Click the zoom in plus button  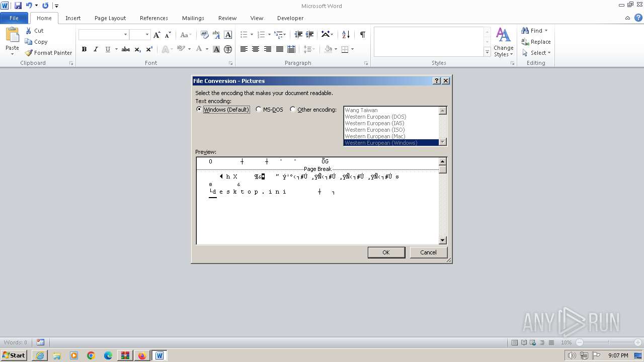tap(638, 342)
